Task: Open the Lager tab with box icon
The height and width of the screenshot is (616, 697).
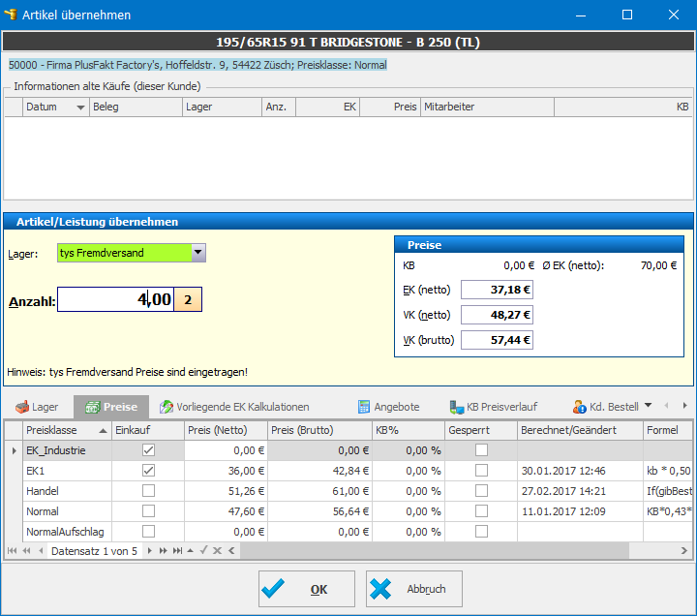Action: (x=38, y=407)
